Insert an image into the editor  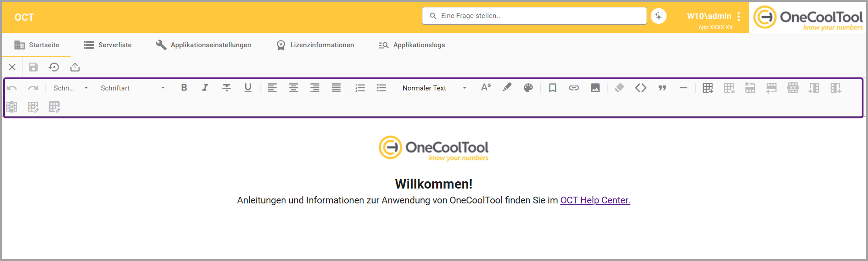[595, 88]
